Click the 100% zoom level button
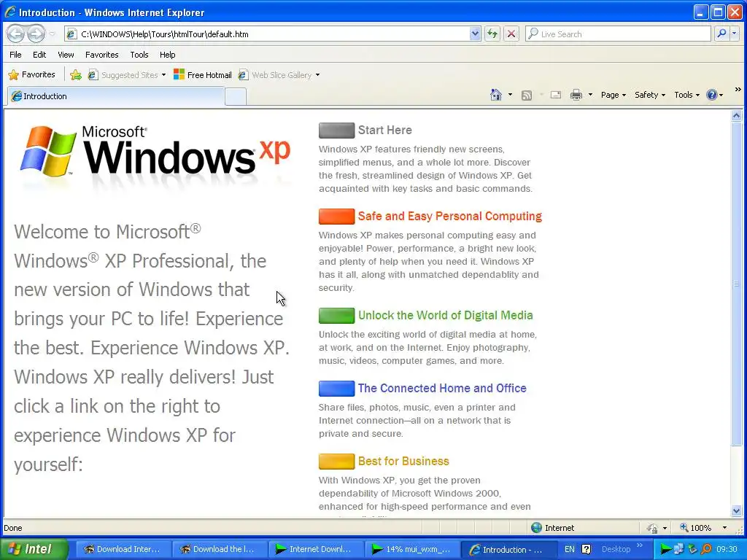747x560 pixels. 695,528
